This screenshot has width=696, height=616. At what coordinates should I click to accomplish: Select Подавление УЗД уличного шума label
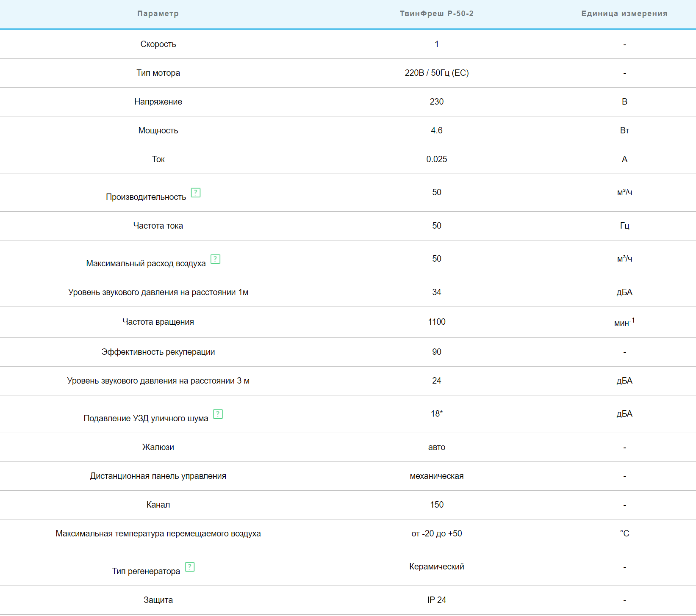pyautogui.click(x=146, y=418)
